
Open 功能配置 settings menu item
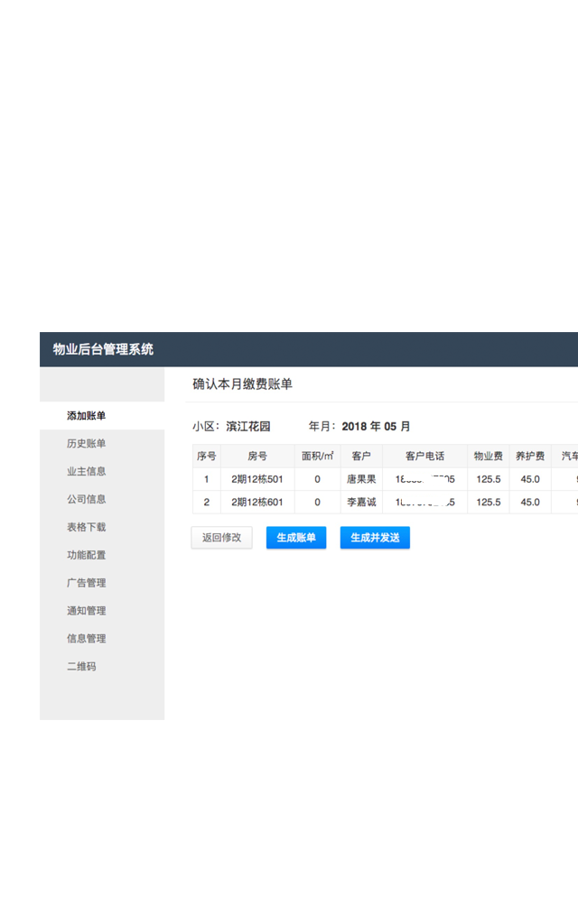(87, 556)
